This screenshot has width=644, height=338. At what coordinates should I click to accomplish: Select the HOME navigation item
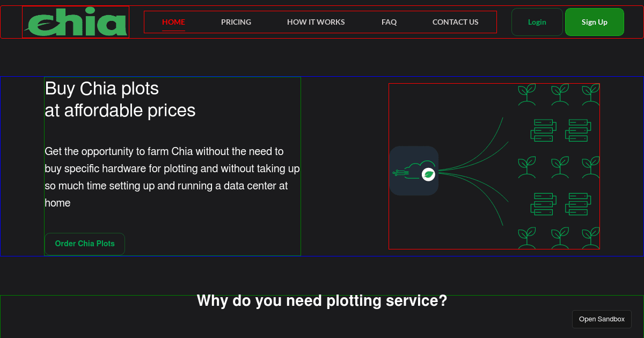pyautogui.click(x=173, y=22)
